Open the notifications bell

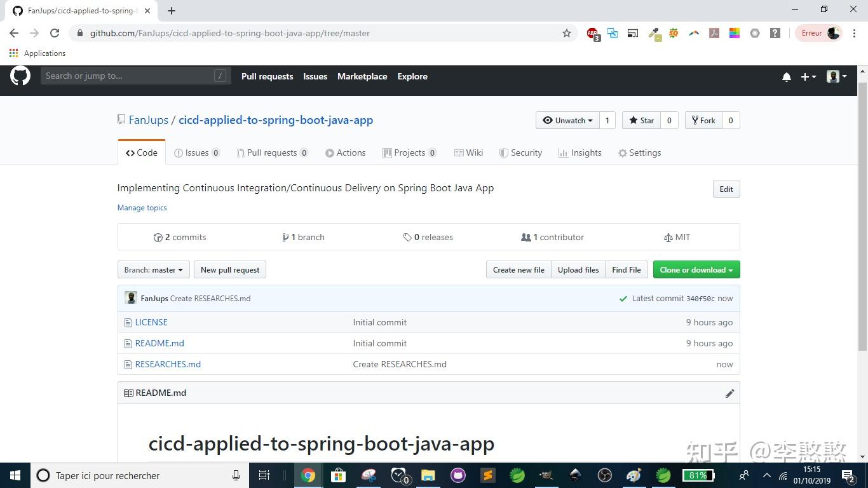coord(786,76)
